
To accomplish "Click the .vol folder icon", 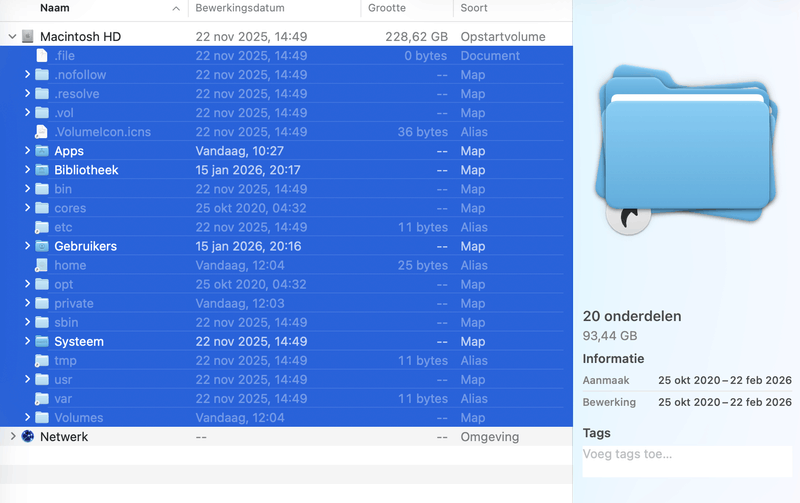I will 42,113.
